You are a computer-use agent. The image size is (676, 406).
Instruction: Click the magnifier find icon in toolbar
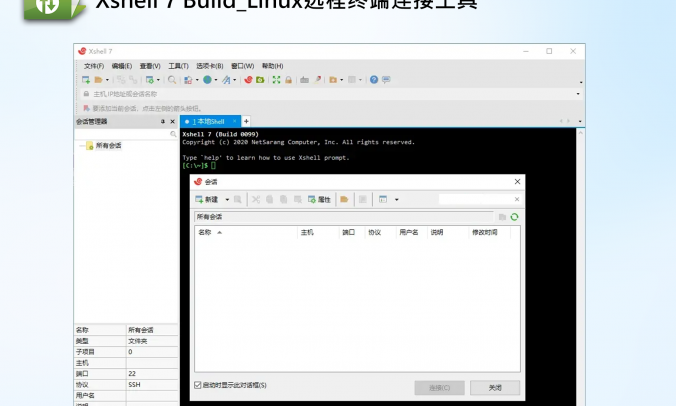point(172,80)
